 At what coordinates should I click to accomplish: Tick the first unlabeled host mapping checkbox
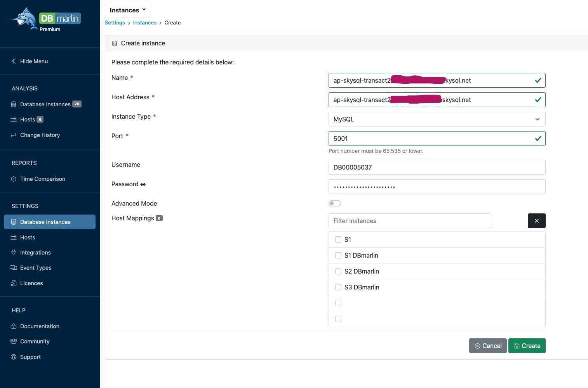click(x=338, y=303)
